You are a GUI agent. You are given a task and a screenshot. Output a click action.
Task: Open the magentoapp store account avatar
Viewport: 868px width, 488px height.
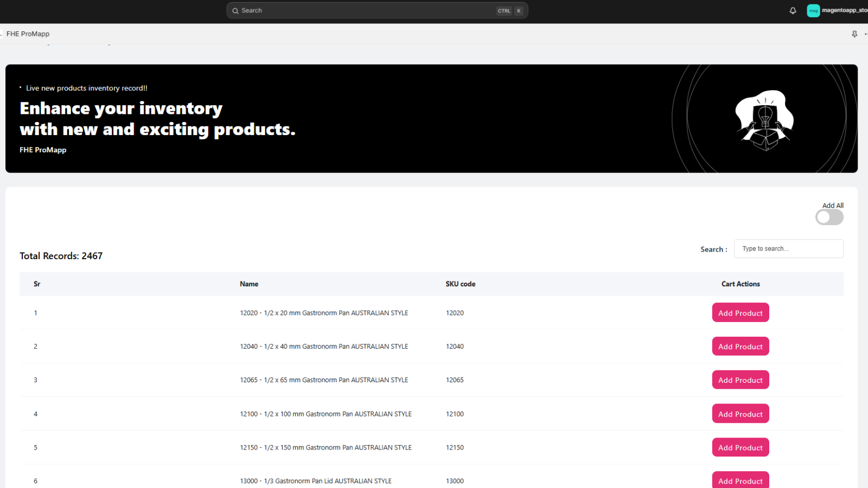pos(813,11)
